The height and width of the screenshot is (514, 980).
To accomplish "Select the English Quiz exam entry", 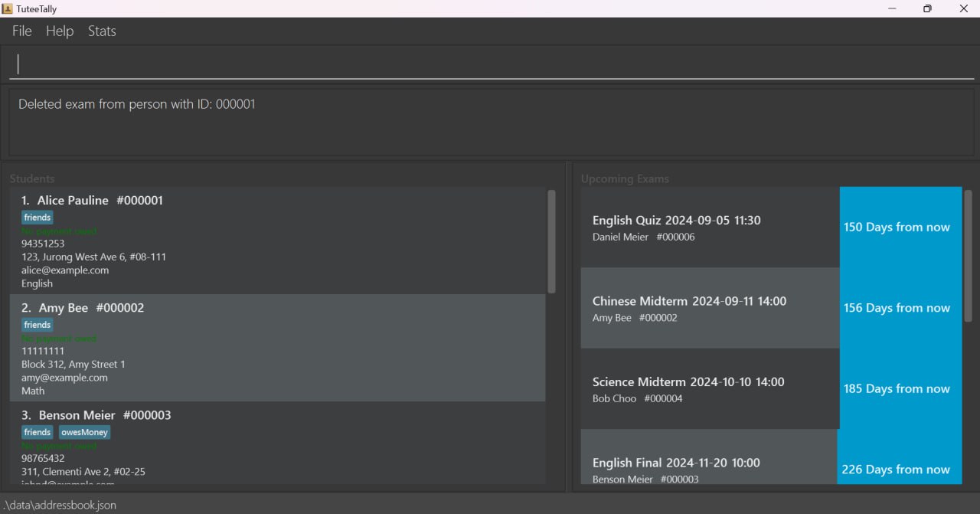I will tap(710, 228).
